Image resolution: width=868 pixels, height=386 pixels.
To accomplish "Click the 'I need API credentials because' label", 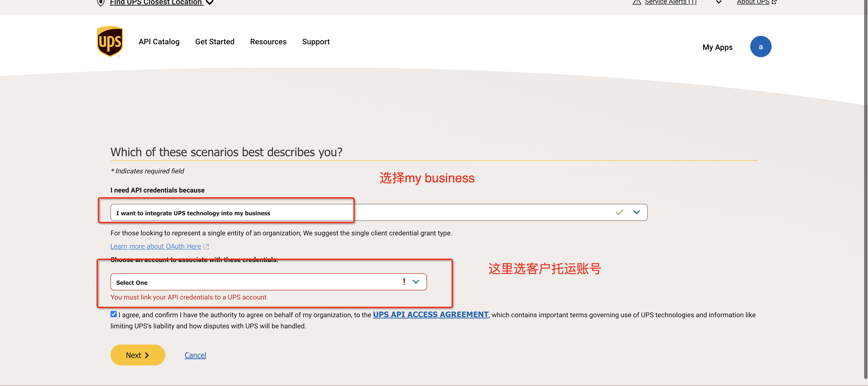I will tap(157, 190).
